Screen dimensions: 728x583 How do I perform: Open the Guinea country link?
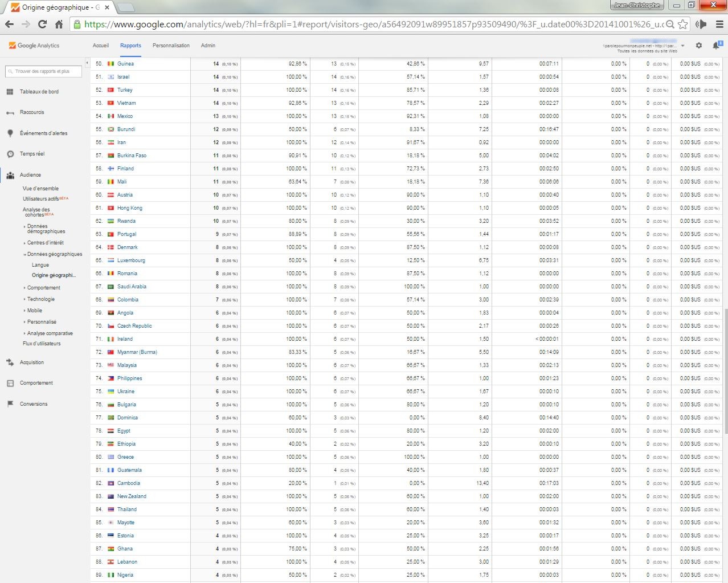pos(125,64)
